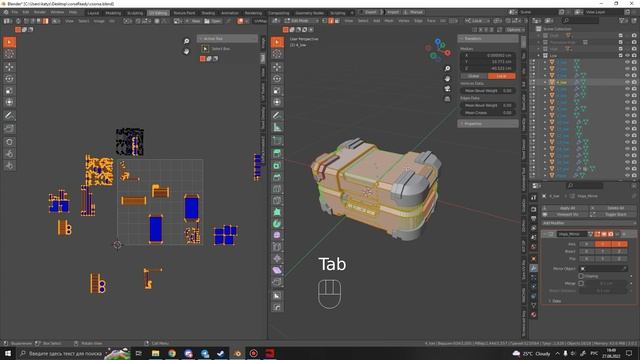Open the Edit Mode dropdown
This screenshot has height=360, width=640.
[302, 20]
